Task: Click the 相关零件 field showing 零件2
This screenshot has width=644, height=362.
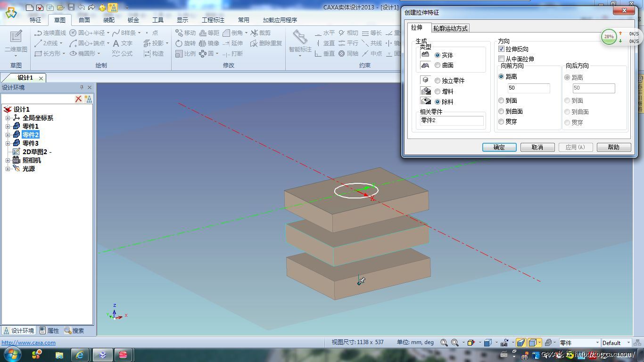Action: [x=452, y=121]
